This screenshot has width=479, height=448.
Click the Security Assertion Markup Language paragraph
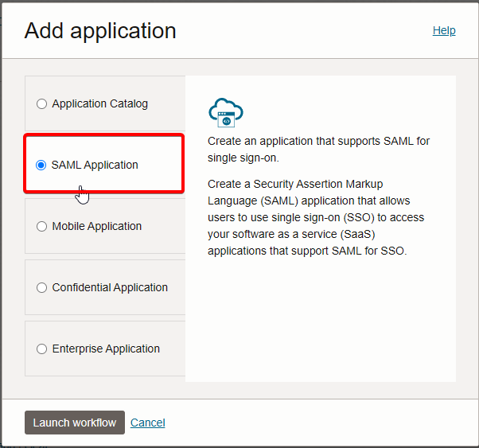coord(316,217)
